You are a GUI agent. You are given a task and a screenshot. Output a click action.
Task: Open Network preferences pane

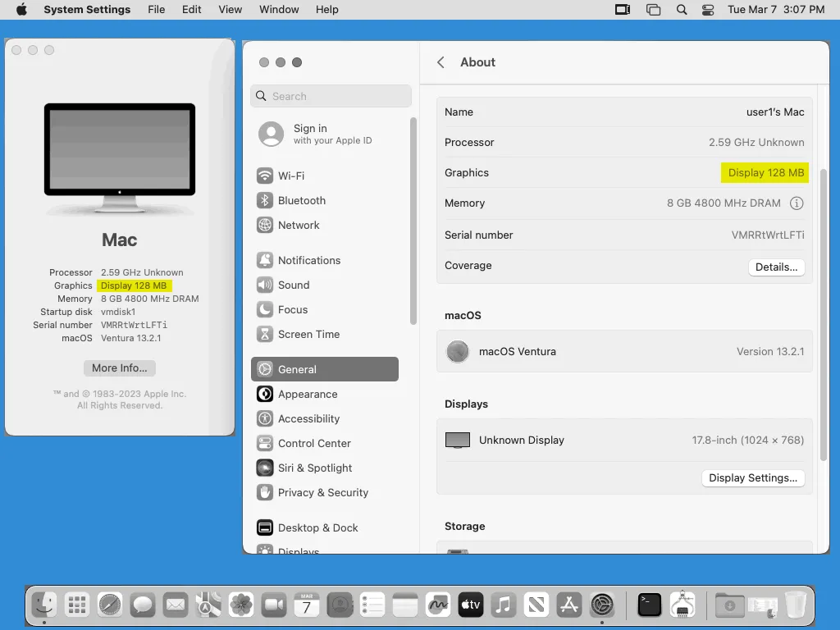pyautogui.click(x=299, y=225)
